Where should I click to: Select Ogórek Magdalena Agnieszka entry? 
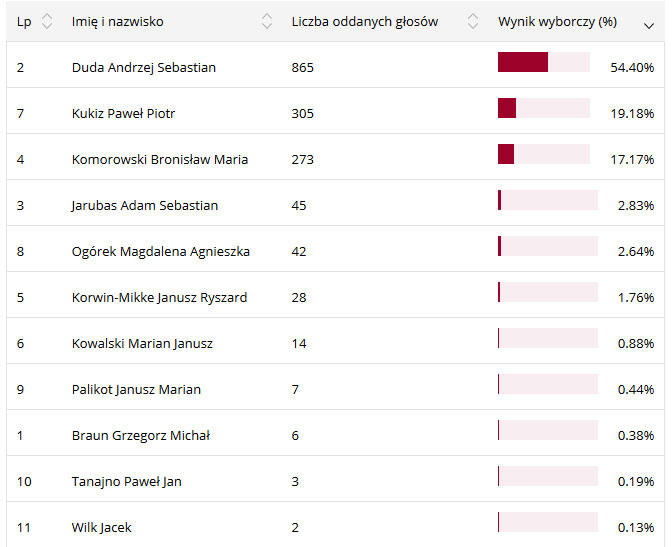pos(161,252)
